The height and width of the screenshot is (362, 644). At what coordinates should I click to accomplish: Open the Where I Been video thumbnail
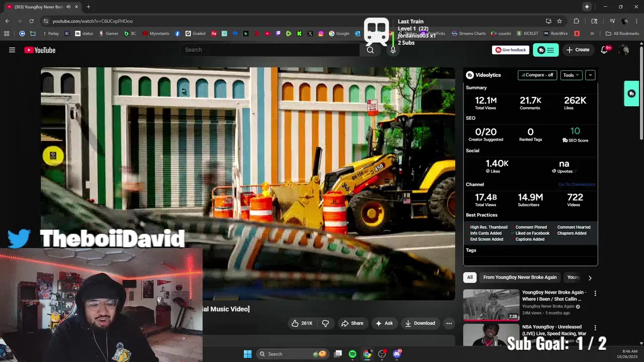(x=491, y=305)
